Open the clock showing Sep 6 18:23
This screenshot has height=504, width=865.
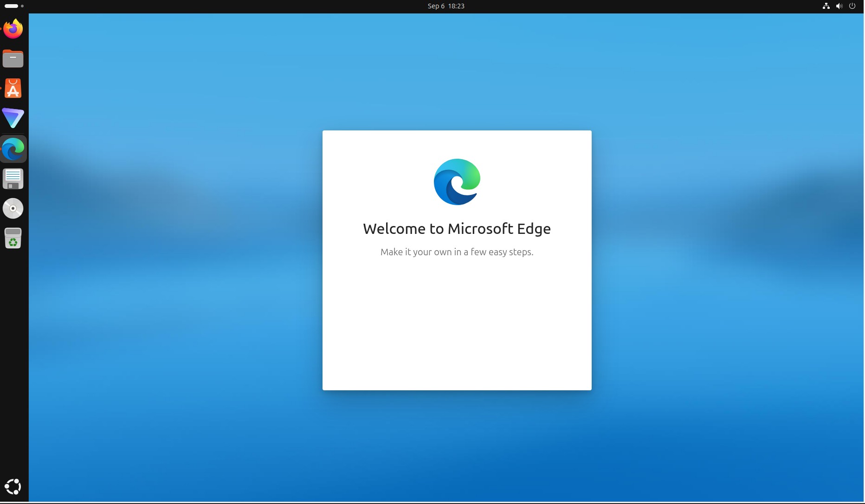pos(446,6)
